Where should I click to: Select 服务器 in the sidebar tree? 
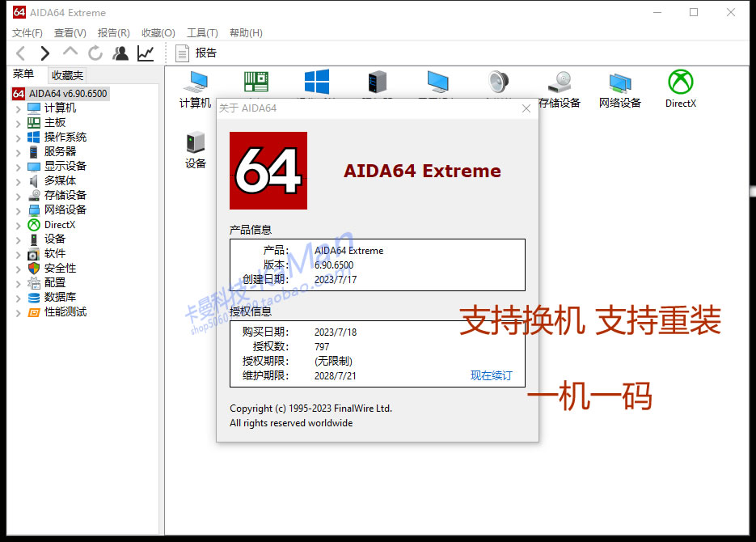(61, 151)
